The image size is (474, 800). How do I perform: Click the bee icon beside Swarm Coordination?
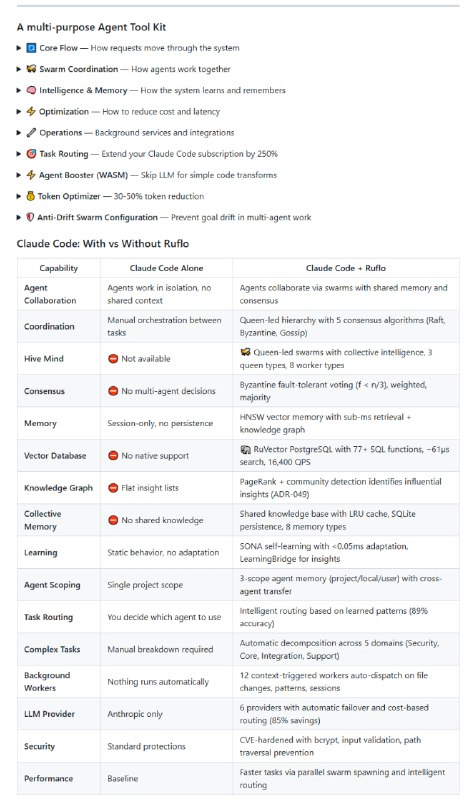pyautogui.click(x=31, y=69)
